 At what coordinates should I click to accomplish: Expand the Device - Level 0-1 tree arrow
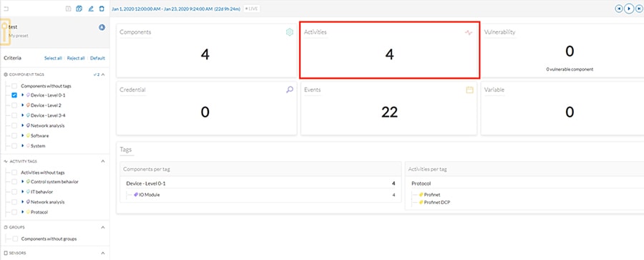pos(23,95)
